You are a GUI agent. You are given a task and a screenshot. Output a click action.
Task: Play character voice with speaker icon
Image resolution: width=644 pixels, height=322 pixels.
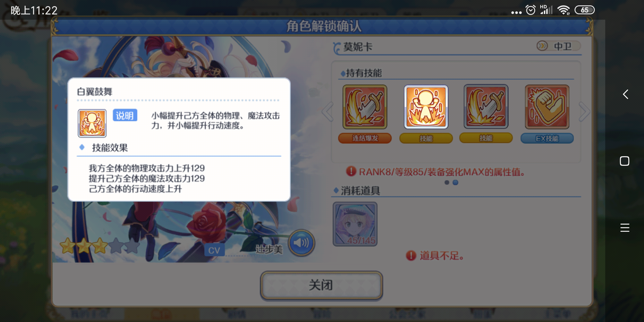coord(302,243)
